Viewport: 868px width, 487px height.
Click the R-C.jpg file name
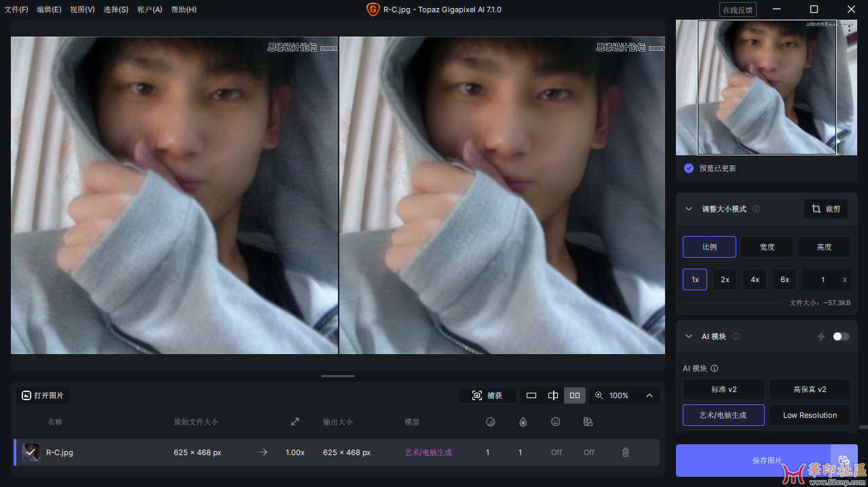pos(60,452)
